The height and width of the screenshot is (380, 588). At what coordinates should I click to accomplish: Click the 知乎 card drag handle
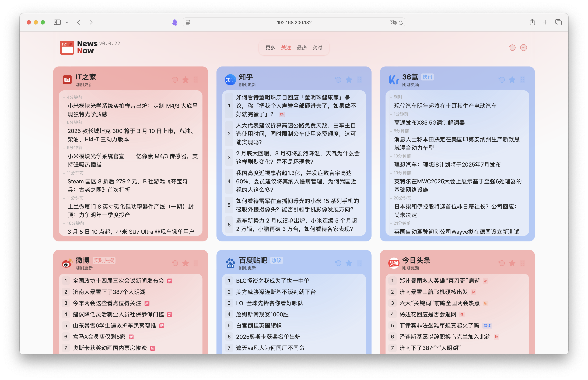tap(359, 80)
